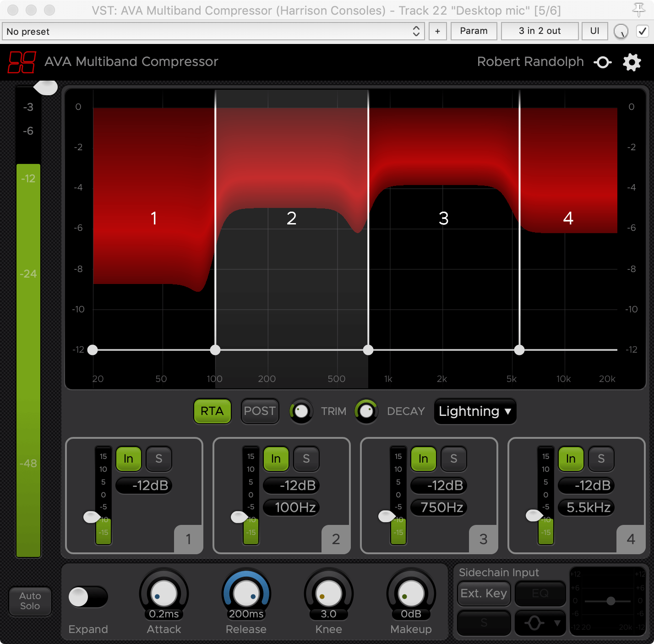Disable band 1 In button

(x=128, y=458)
